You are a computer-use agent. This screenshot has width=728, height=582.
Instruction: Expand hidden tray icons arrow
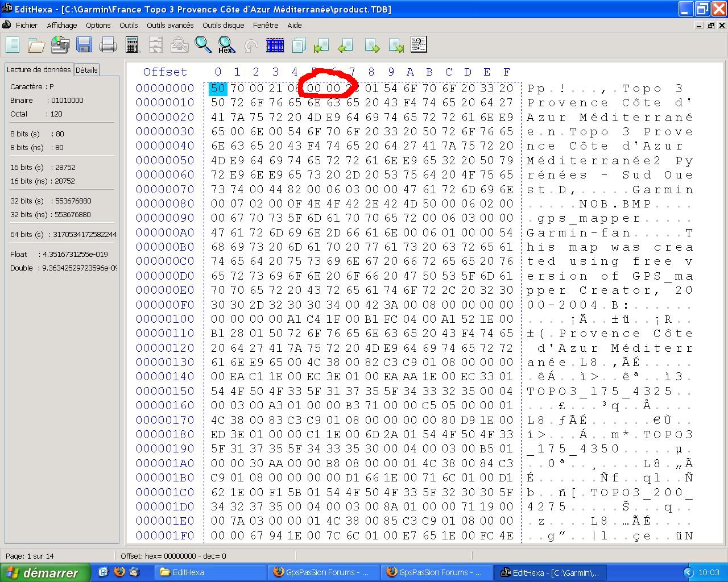click(688, 572)
